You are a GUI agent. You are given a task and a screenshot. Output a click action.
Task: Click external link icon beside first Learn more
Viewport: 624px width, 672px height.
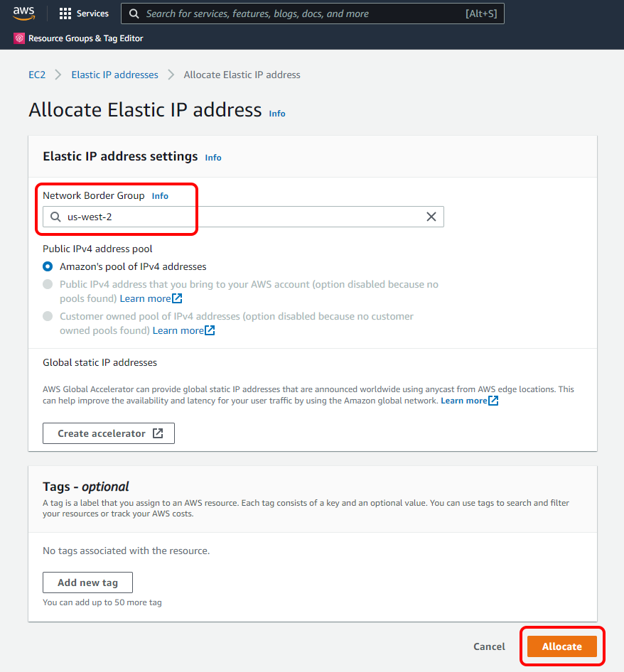(x=177, y=298)
